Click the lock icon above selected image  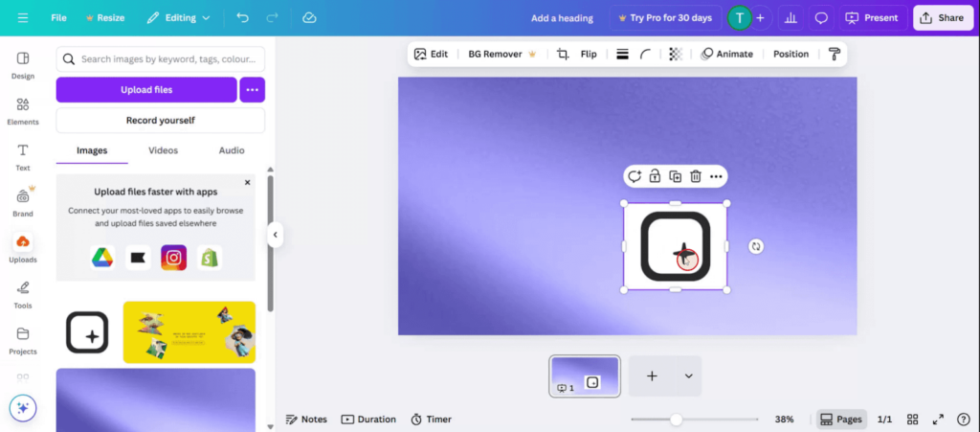pyautogui.click(x=655, y=176)
